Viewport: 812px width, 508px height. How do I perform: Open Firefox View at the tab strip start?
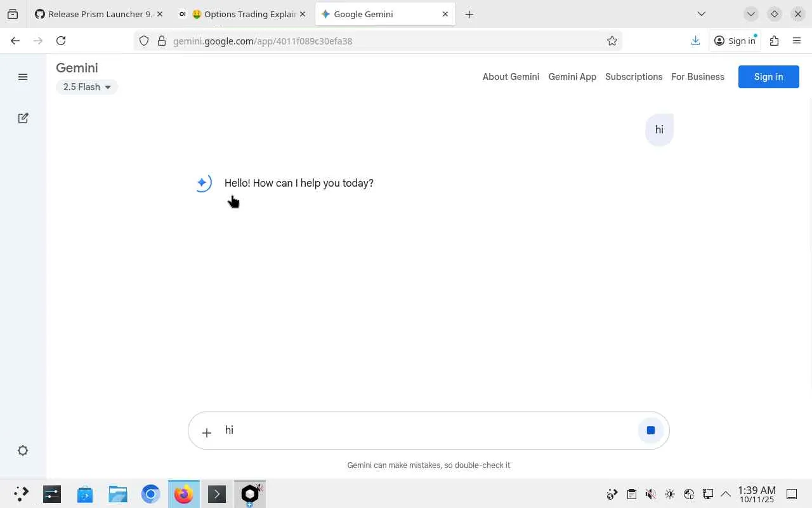pyautogui.click(x=13, y=14)
